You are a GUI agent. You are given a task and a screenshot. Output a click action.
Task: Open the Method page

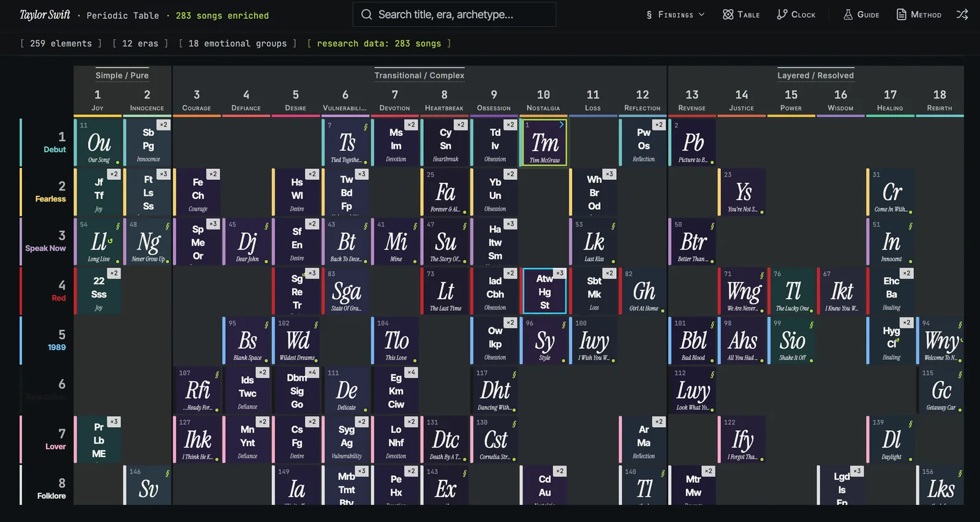pos(919,15)
